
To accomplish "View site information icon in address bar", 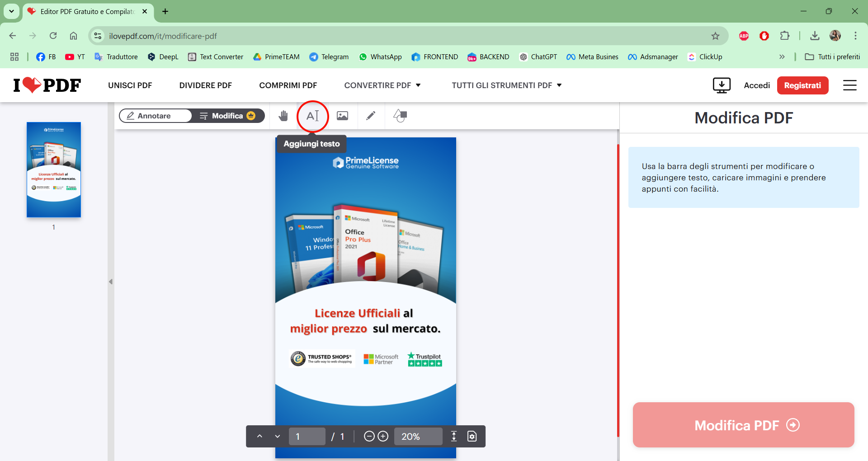I will tap(98, 36).
